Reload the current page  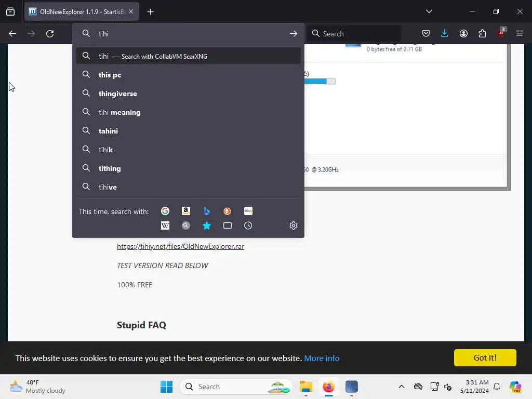pos(50,34)
